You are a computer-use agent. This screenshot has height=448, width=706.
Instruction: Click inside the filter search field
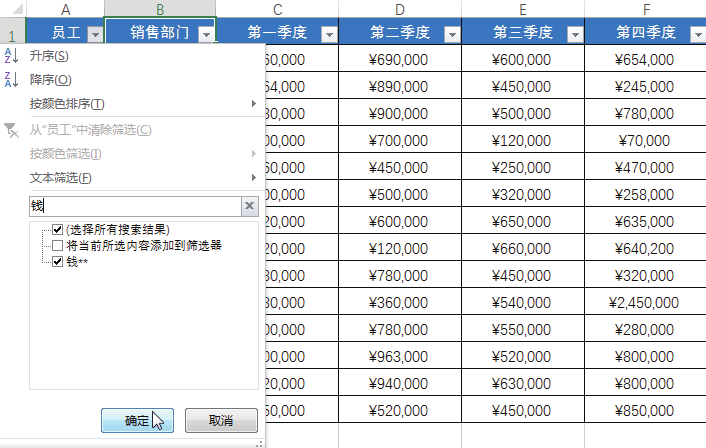click(x=136, y=206)
